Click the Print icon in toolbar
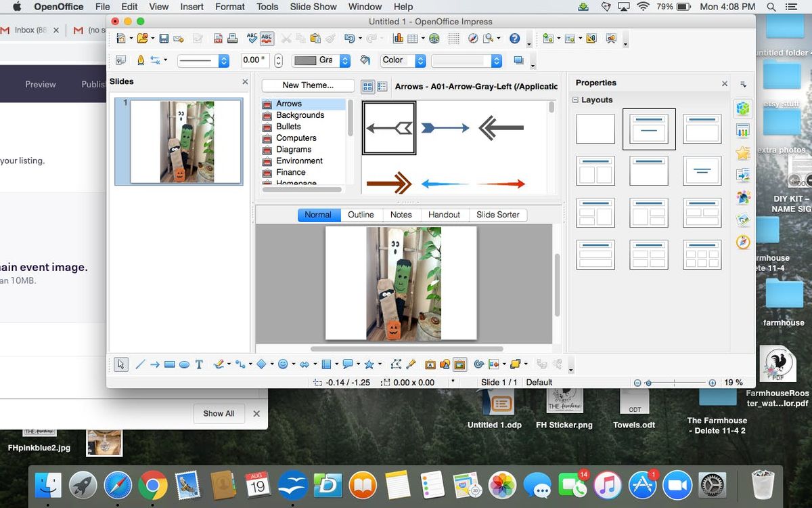812x508 pixels. 233,39
